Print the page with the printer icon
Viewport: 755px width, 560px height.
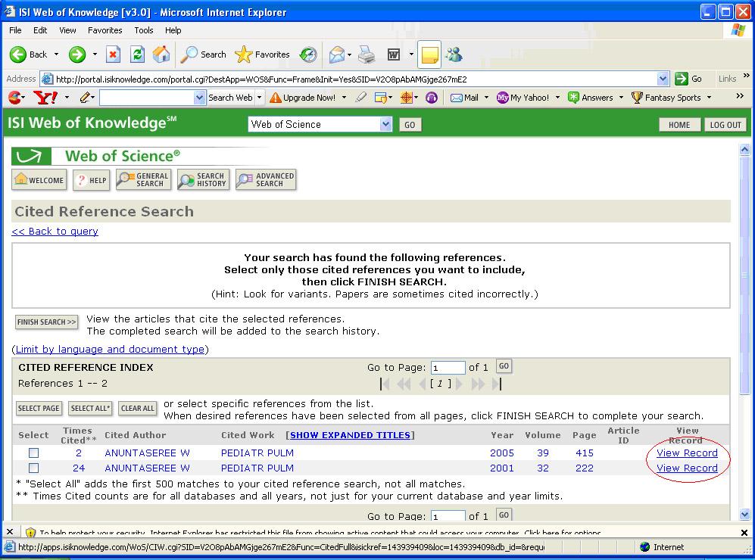[367, 54]
